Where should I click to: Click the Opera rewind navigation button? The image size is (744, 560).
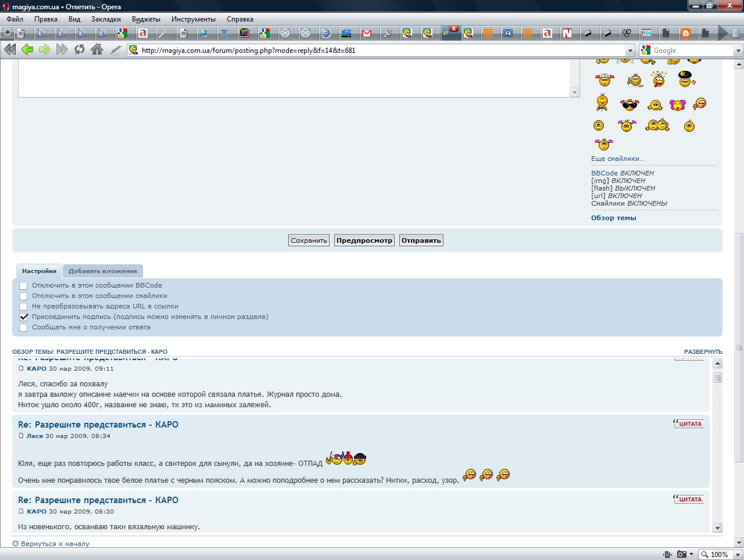10,50
